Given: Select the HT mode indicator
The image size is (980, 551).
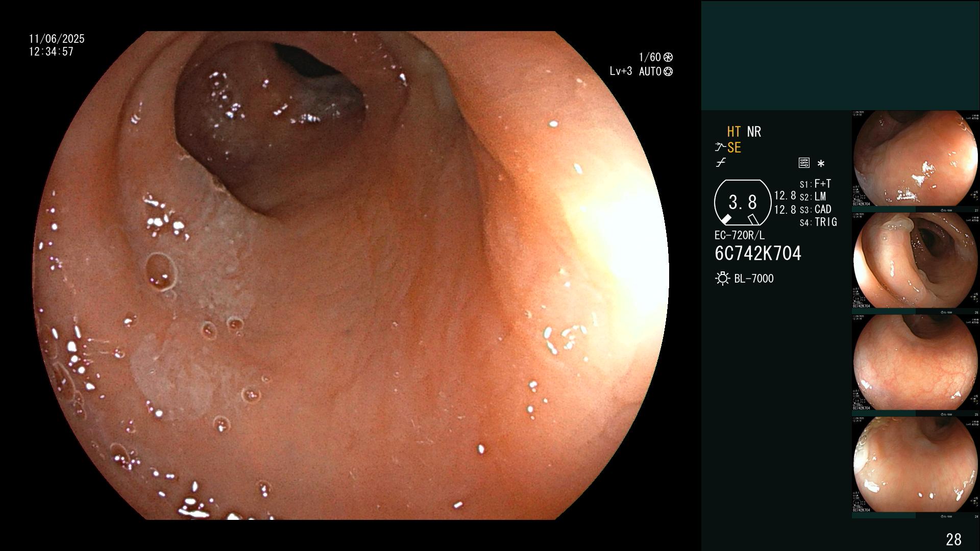Looking at the screenshot, I should 733,132.
